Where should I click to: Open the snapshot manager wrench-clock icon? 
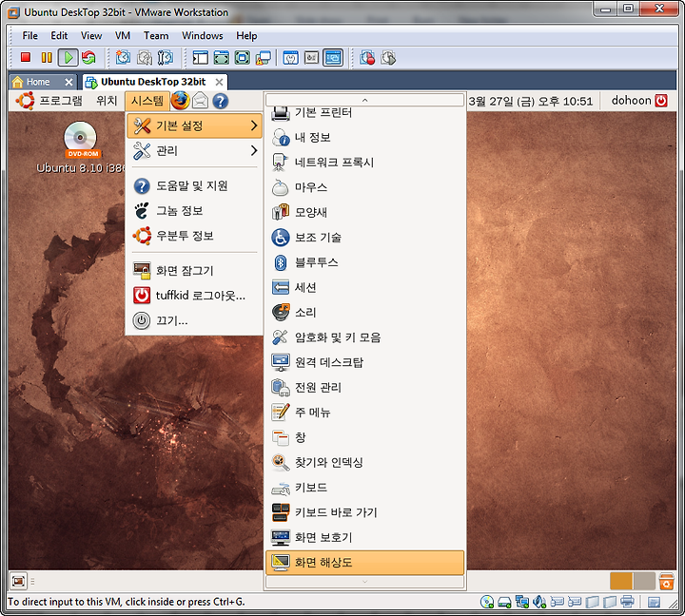pos(166,58)
